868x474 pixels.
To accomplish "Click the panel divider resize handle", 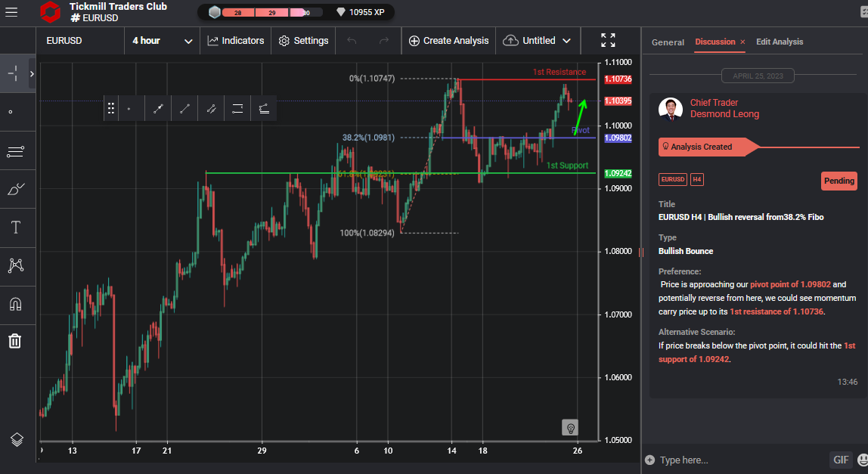I will [x=641, y=252].
